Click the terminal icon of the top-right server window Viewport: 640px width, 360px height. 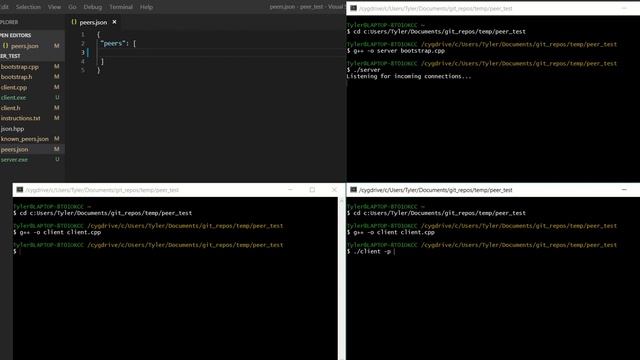pos(353,8)
